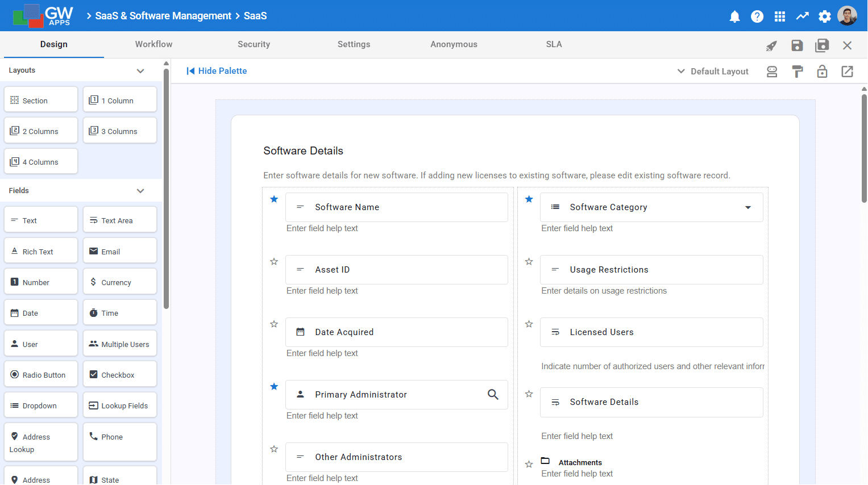Open the apps grid menu
Image resolution: width=868 pixels, height=485 pixels.
(780, 16)
